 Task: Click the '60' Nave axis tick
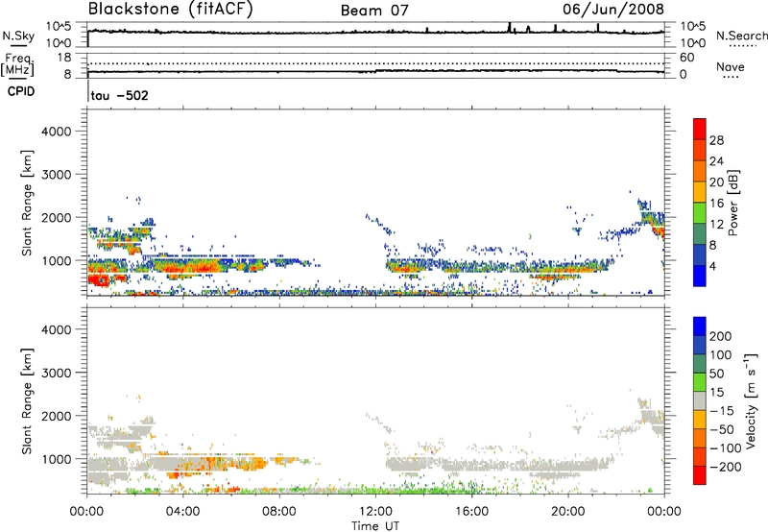point(686,58)
